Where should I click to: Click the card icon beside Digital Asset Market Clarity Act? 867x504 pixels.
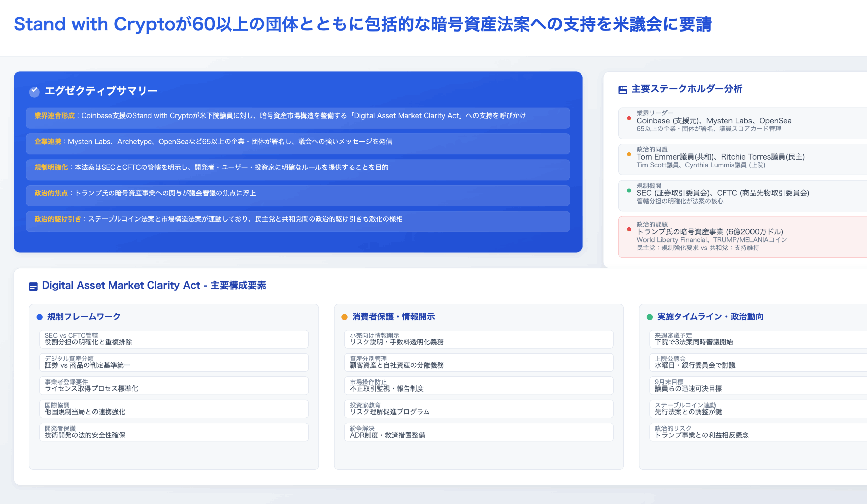coord(34,287)
